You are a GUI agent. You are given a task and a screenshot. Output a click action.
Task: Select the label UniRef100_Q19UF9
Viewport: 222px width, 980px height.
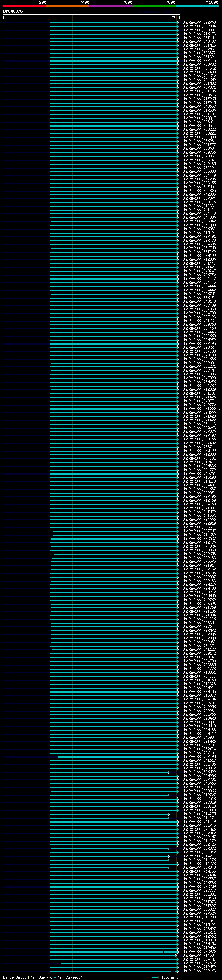click(x=199, y=967)
